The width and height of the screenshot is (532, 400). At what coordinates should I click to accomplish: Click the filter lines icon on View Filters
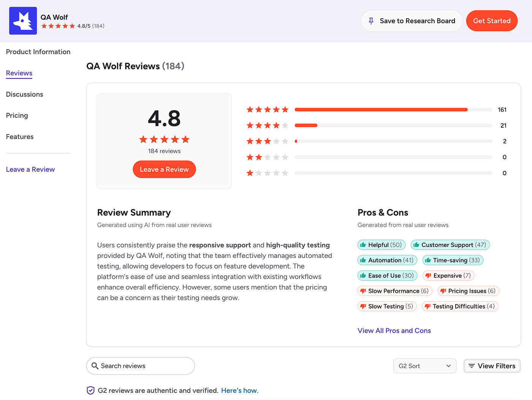click(472, 366)
